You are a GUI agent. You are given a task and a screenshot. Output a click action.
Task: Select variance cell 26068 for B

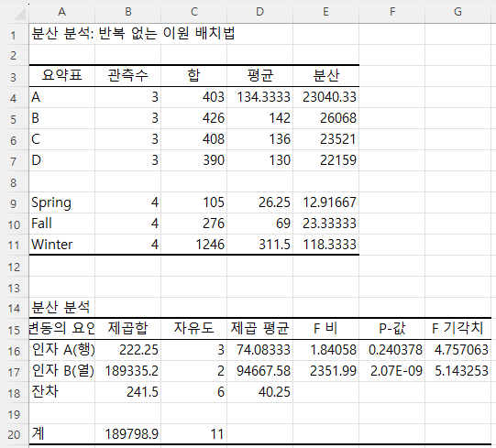pyautogui.click(x=325, y=118)
